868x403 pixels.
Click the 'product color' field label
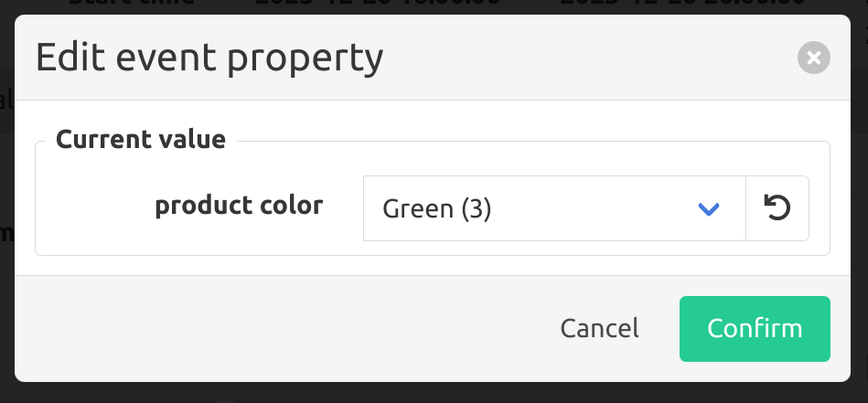tap(239, 206)
